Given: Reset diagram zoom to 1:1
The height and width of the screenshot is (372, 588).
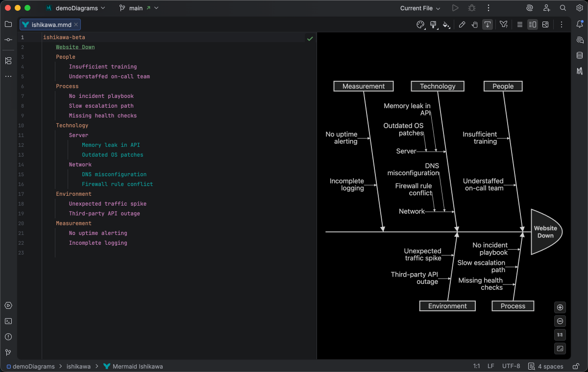Looking at the screenshot, I should (560, 335).
